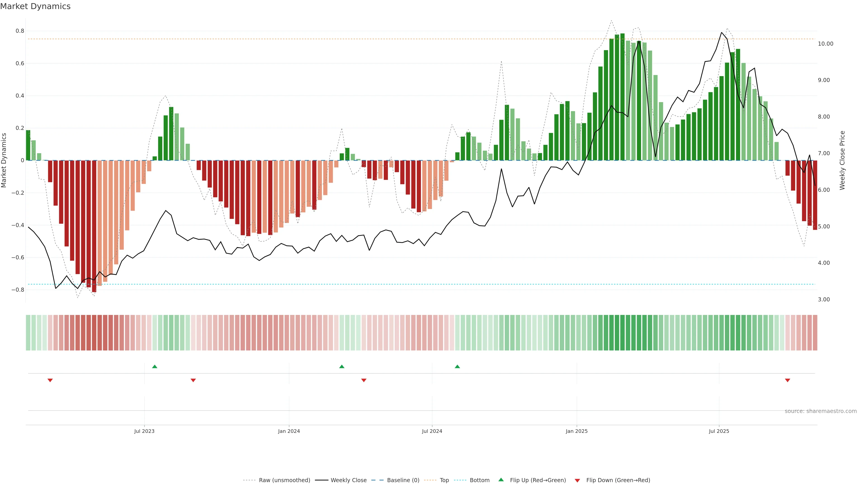
Task: Toggle the Flip Down (Green→Red) legend entry
Action: [x=618, y=480]
